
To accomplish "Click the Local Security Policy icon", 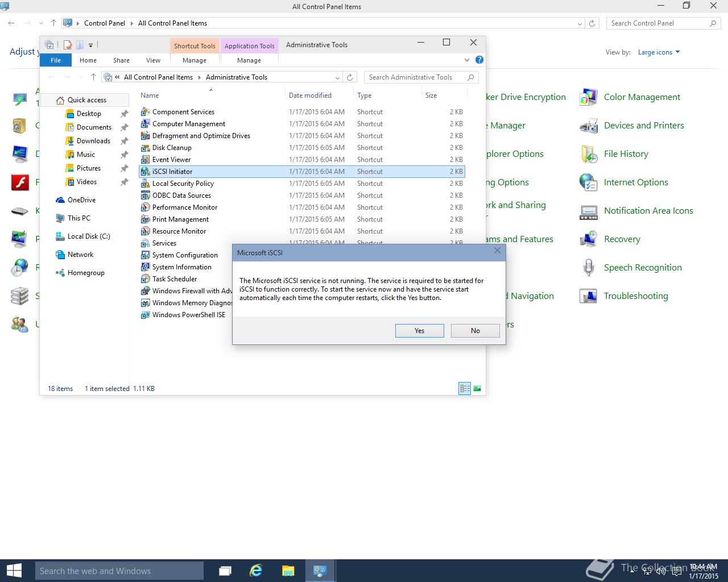I will [145, 184].
